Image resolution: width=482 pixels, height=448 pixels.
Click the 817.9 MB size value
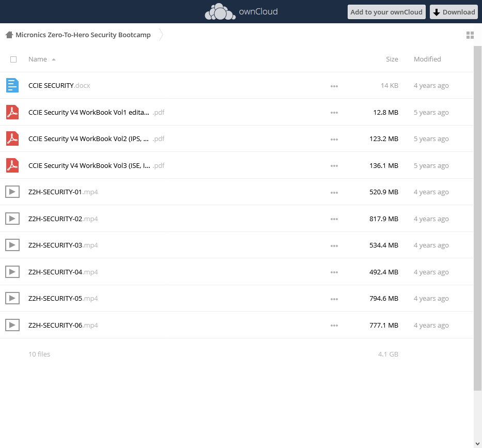tap(384, 219)
